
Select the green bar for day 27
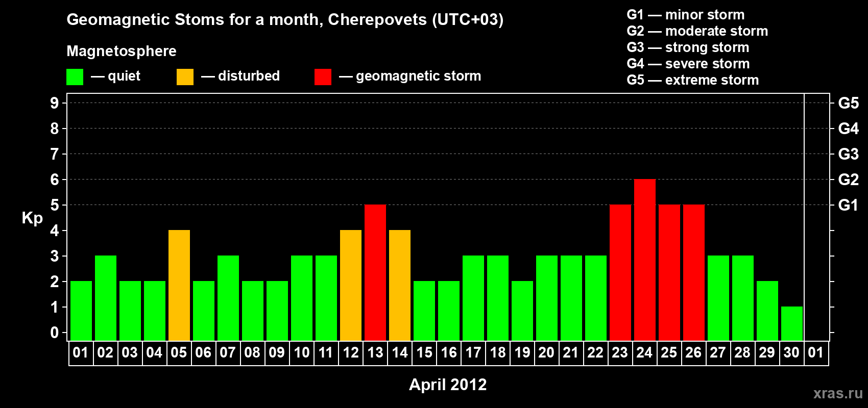[718, 298]
